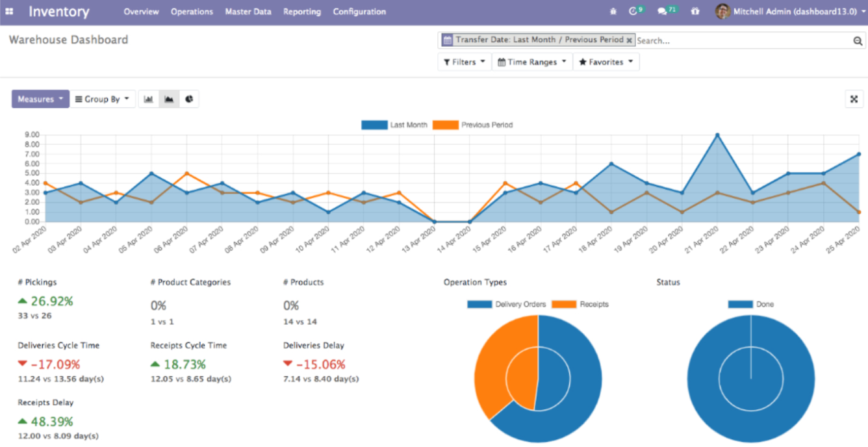Open conversations icon with badge 71
The height and width of the screenshot is (447, 868).
[667, 11]
